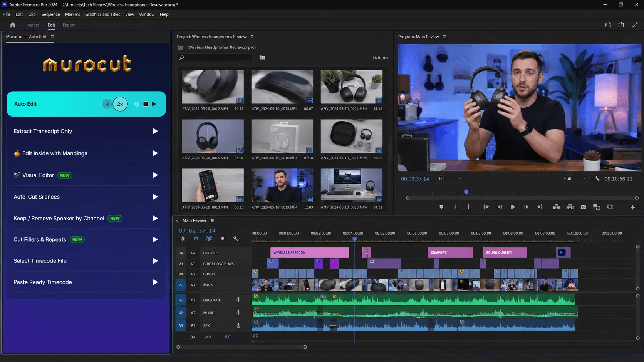Screen dimensions: 644x362
Task: Step forward one frame
Action: [x=526, y=207]
